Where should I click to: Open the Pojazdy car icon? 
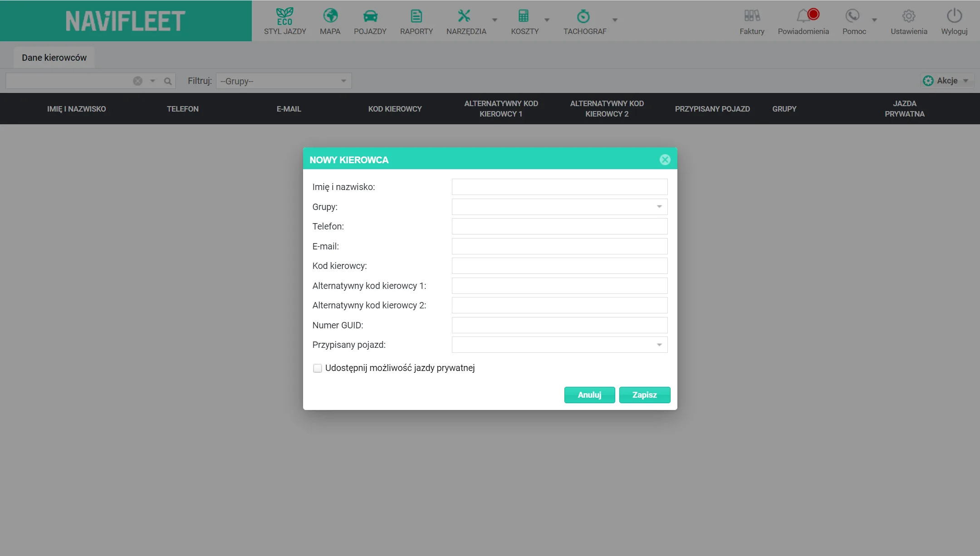(x=370, y=16)
